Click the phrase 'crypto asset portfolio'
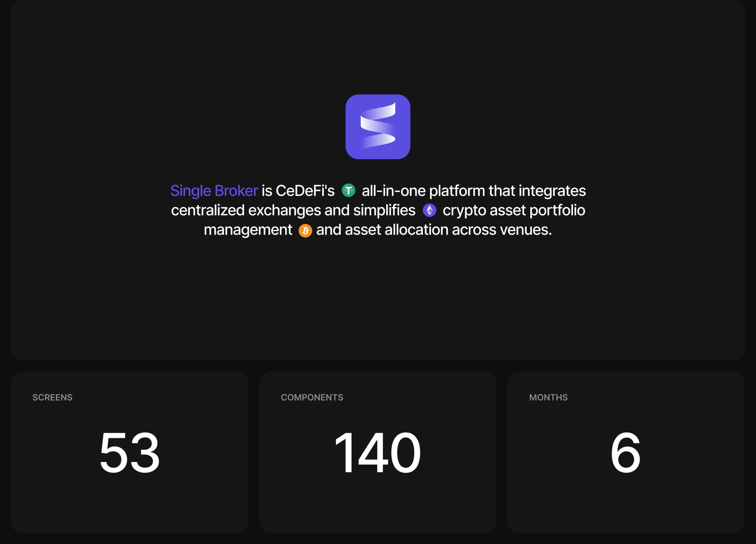The image size is (756, 544). (514, 210)
